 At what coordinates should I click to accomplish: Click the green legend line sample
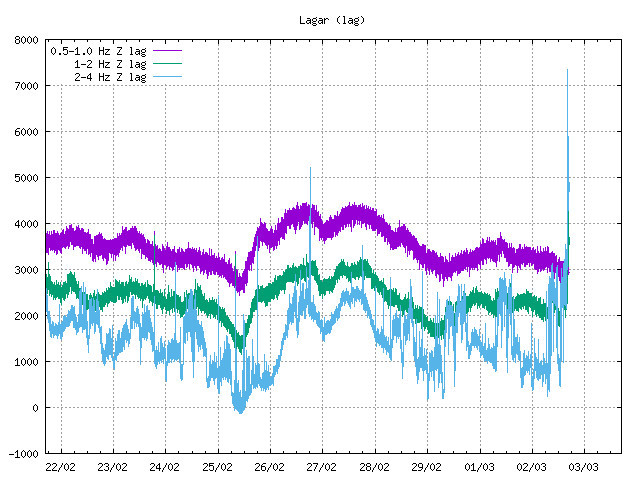tap(167, 63)
